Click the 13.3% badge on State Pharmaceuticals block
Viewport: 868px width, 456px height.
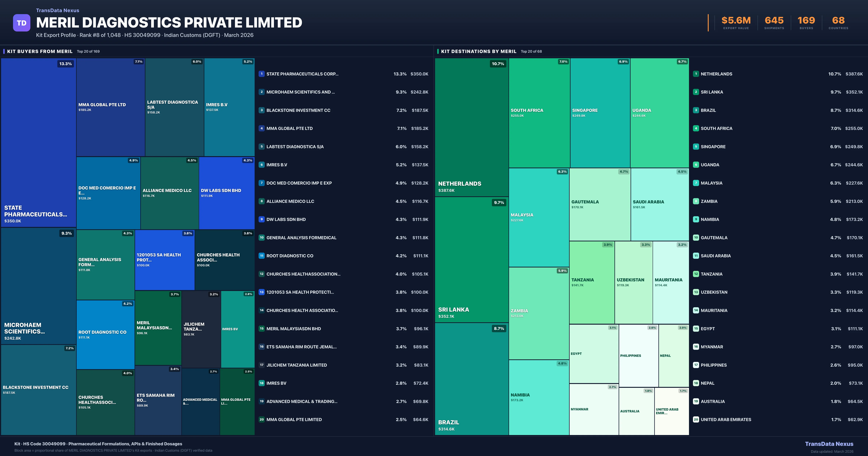tap(65, 64)
